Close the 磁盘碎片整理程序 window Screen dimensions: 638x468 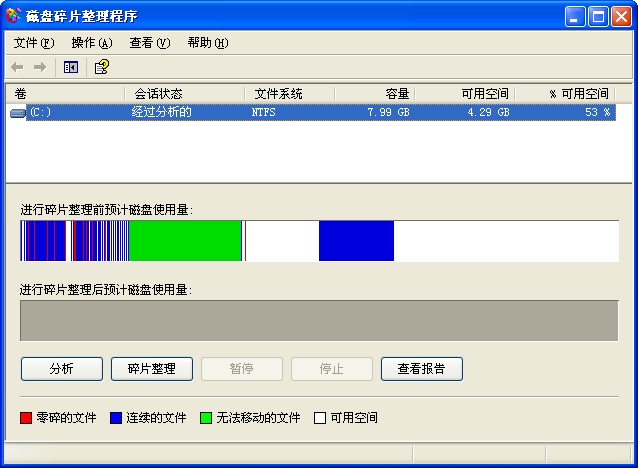622,17
